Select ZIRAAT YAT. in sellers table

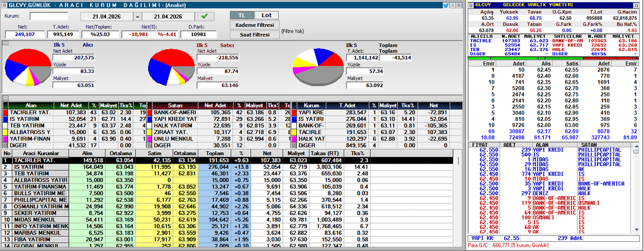[x=220, y=132]
